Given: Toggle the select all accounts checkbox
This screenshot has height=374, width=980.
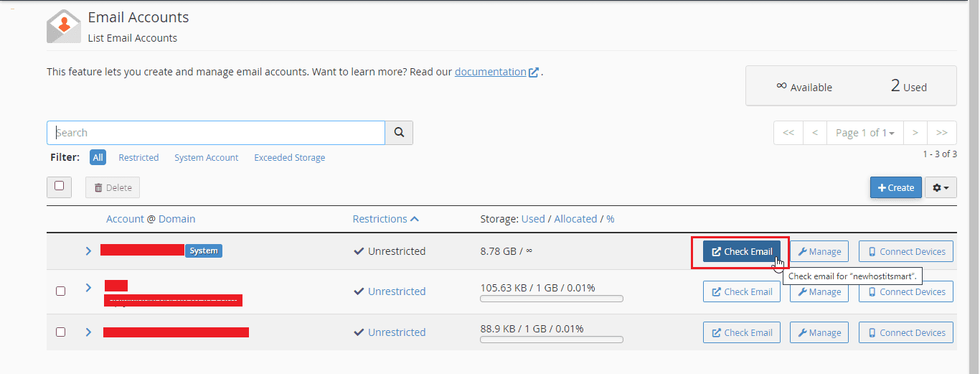Looking at the screenshot, I should point(59,186).
